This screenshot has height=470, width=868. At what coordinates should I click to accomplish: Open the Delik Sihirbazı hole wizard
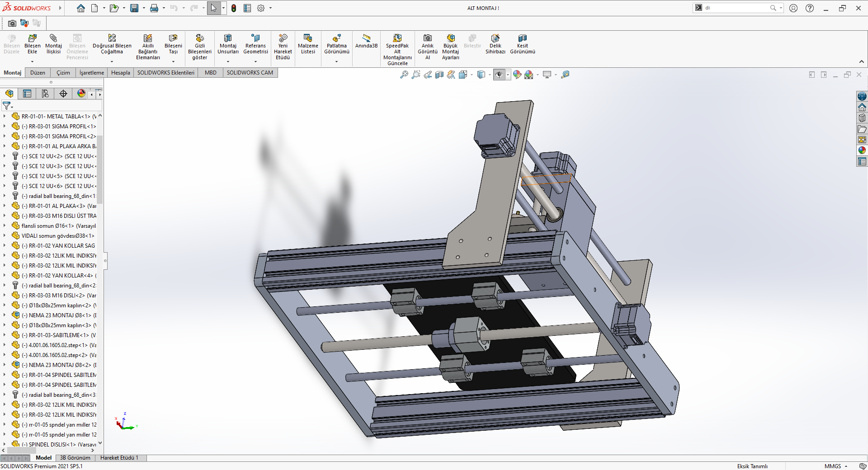495,44
